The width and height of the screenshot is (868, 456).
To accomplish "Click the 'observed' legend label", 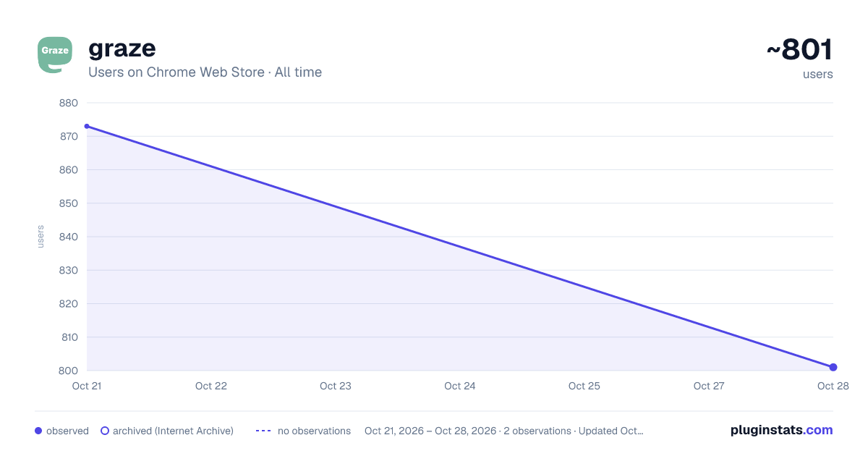I will pos(67,431).
